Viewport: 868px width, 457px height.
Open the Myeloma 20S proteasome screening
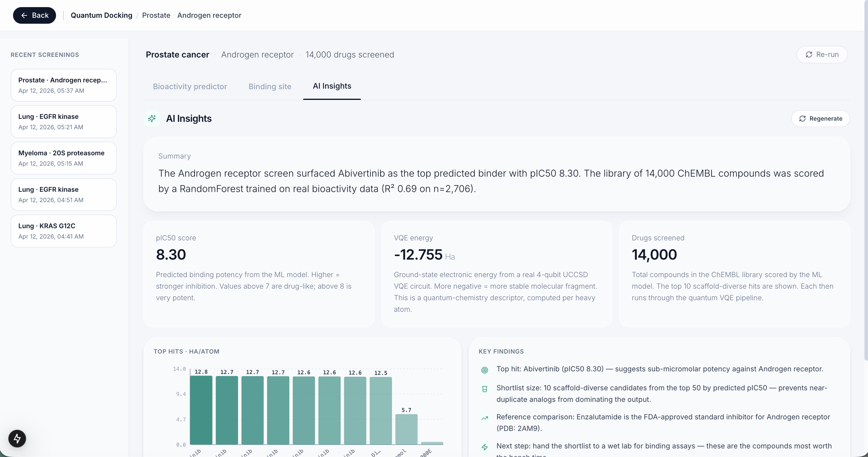pos(64,158)
